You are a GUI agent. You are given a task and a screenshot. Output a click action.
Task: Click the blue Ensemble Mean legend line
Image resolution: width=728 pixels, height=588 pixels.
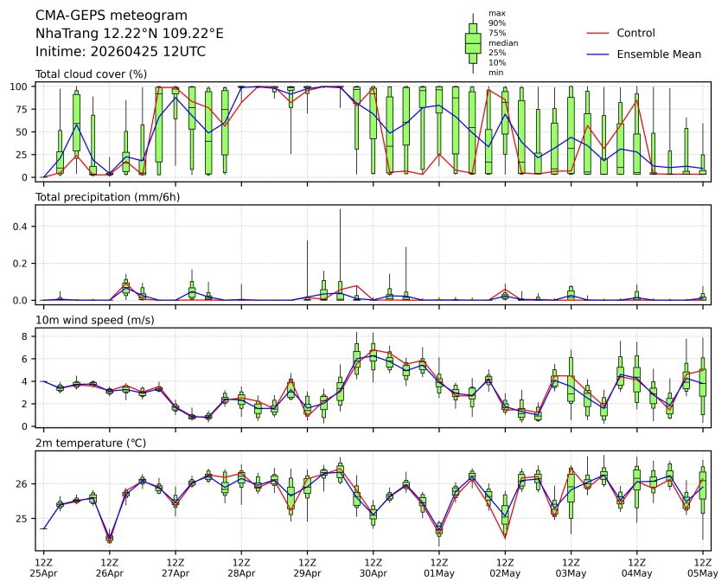pos(598,54)
